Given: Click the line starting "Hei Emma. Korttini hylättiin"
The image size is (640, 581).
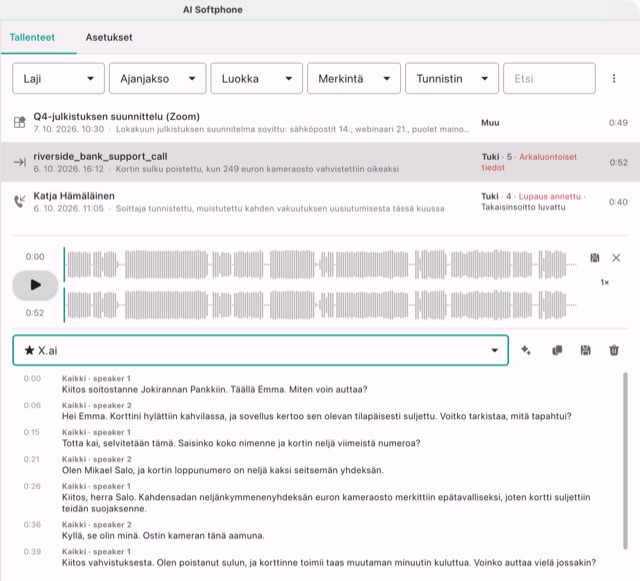Looking at the screenshot, I should (317, 416).
